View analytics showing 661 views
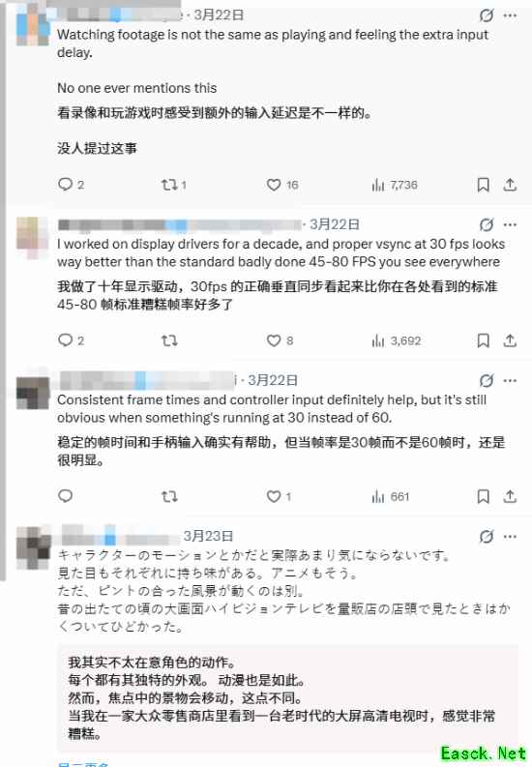The image size is (532, 767). pyautogui.click(x=390, y=497)
